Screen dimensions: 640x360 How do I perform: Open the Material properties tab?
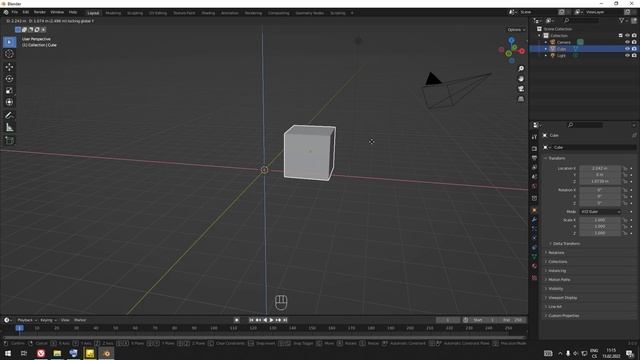[534, 266]
